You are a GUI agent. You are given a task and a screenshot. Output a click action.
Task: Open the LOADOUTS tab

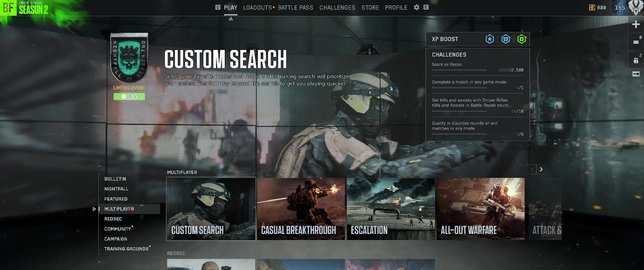point(257,7)
